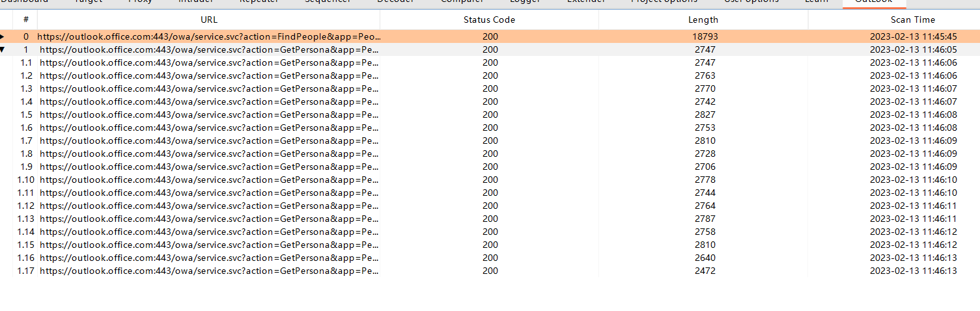
Task: Select row number 1.12
Action: pos(26,206)
